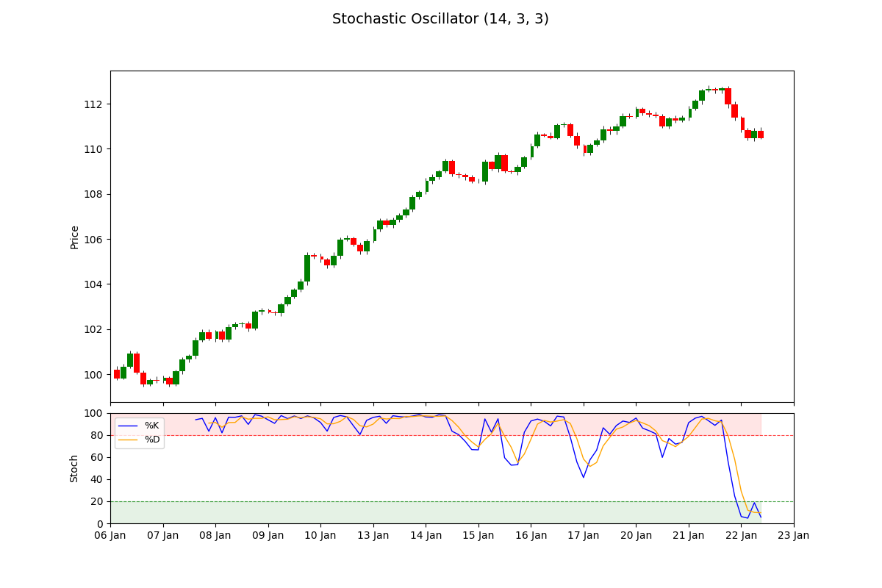
Task: Select the %D orange line in the legend
Action: tap(127, 440)
